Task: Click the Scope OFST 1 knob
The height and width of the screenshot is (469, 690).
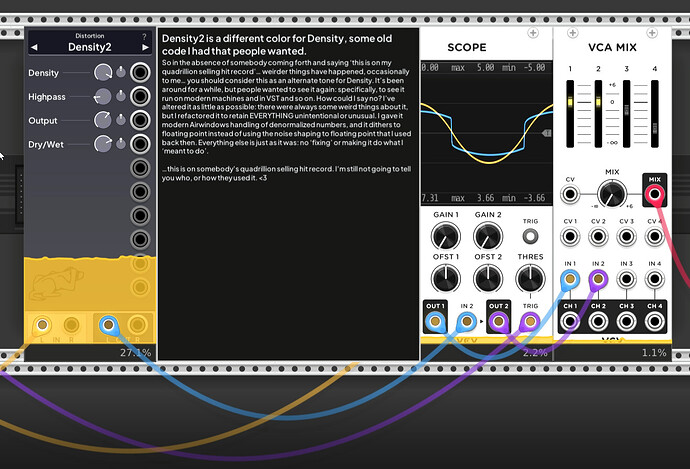Action: (x=446, y=278)
